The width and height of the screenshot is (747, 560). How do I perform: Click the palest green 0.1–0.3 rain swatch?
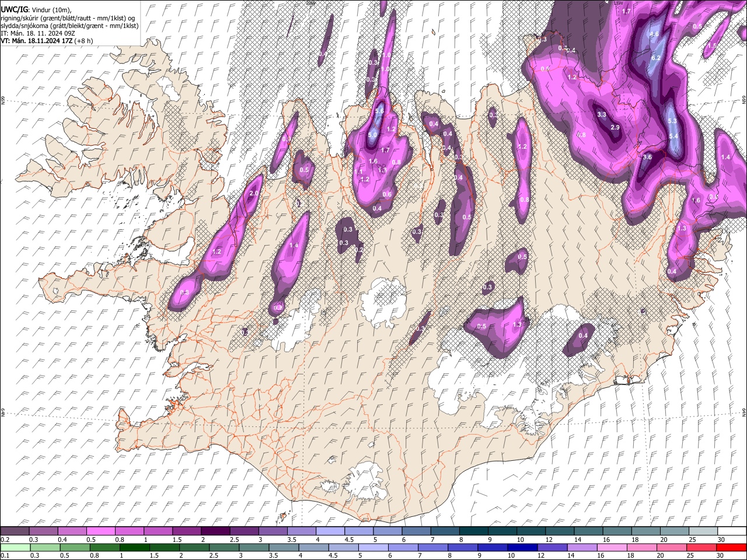pos(16,547)
